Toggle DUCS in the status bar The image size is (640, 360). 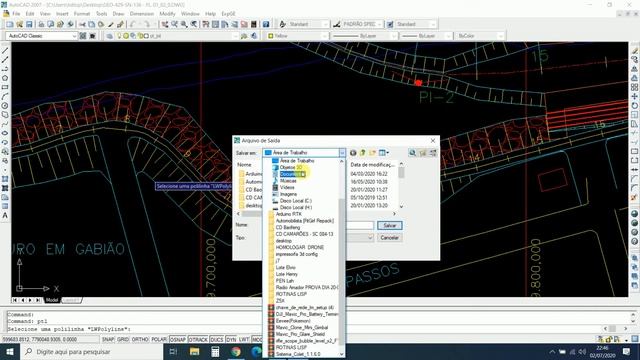coord(217,340)
